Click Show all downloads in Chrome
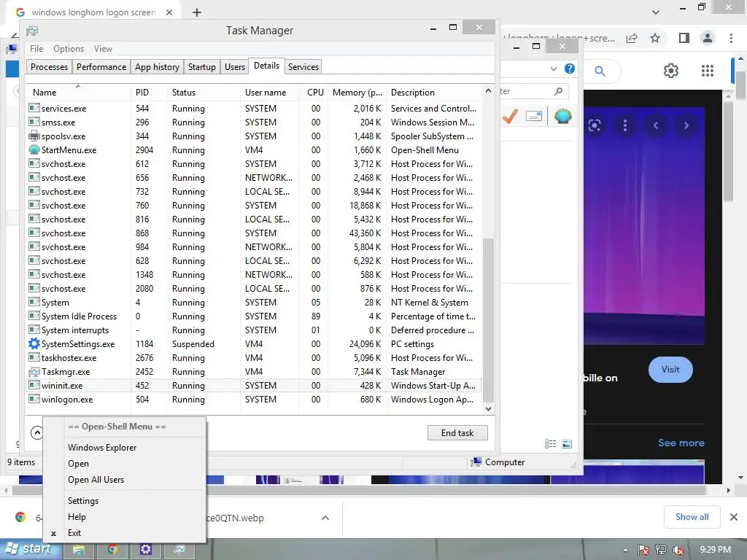The image size is (747, 560). (692, 517)
